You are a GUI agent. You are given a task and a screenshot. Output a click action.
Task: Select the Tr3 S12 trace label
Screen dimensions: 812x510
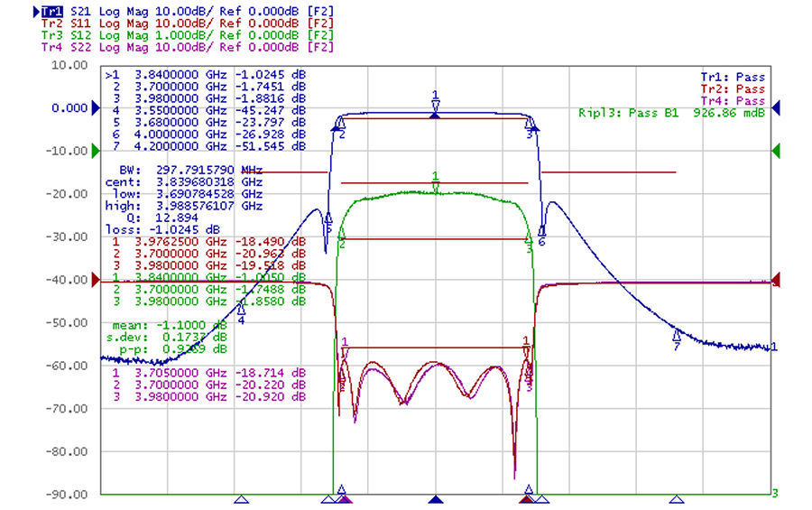50,34
